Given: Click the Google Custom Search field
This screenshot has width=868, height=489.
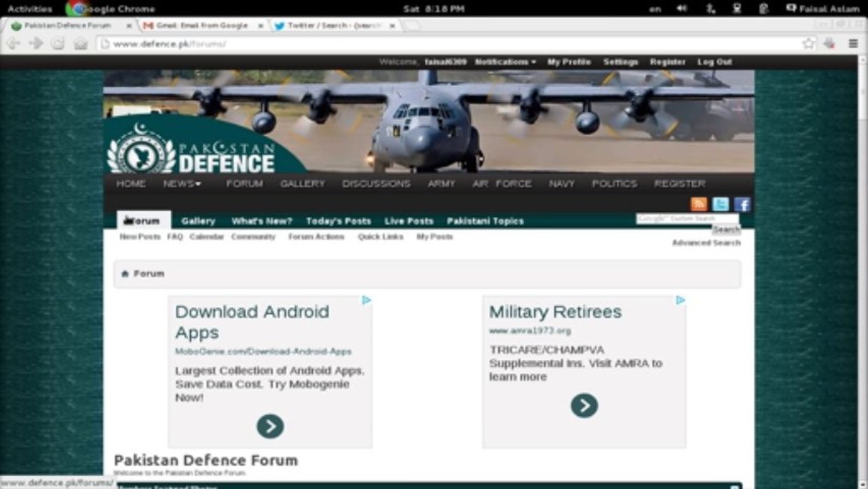Looking at the screenshot, I should click(x=687, y=219).
